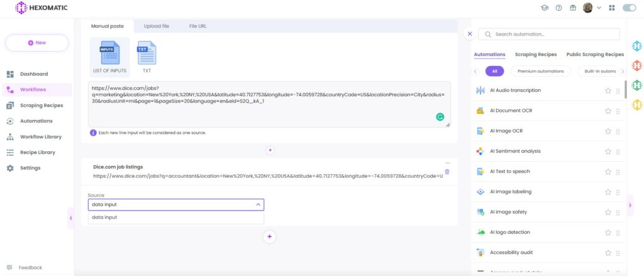This screenshot has width=644, height=276.
Task: Click the blue hexagon icon in right rail
Action: (x=636, y=46)
